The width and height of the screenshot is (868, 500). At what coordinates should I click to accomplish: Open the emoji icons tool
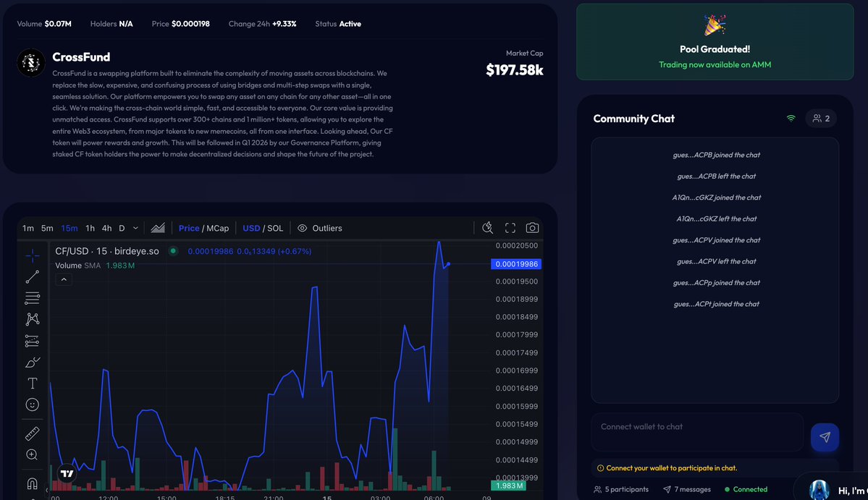[32, 405]
